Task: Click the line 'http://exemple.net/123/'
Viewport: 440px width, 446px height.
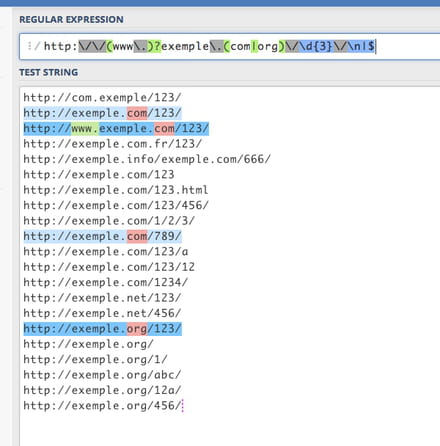Action: point(102,298)
